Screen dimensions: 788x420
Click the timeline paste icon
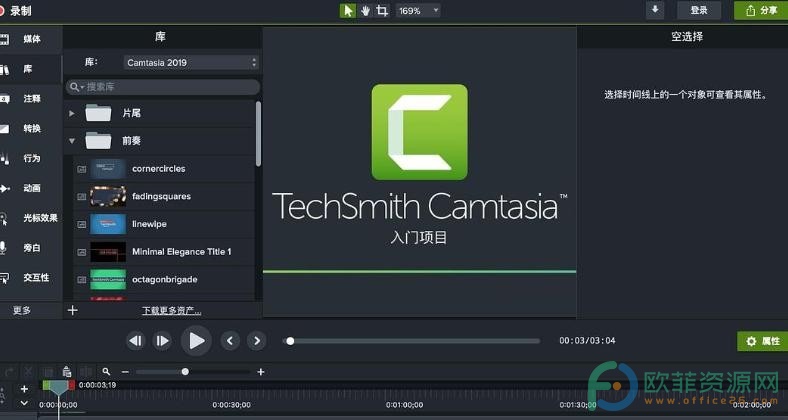pyautogui.click(x=67, y=372)
